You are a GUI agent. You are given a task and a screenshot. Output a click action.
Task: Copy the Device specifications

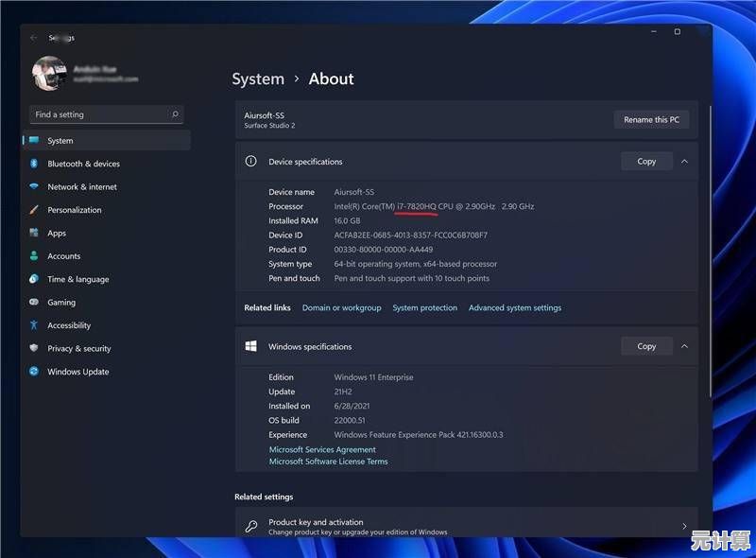[x=646, y=161]
